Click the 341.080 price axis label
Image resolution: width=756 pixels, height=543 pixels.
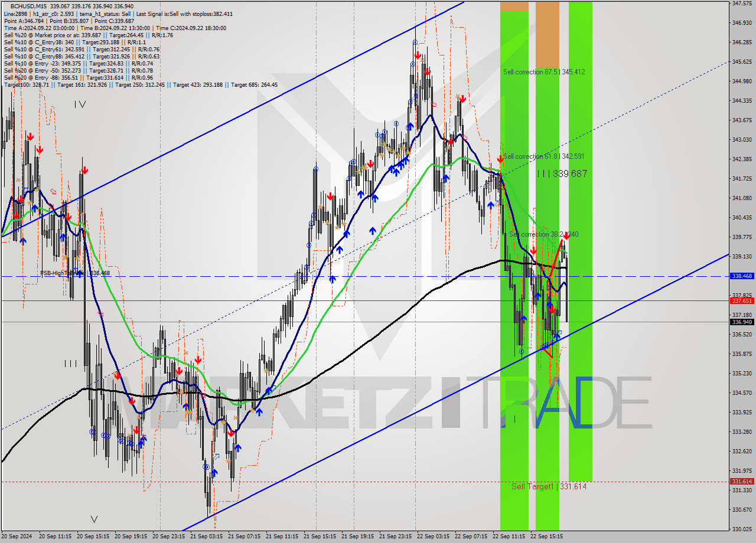coord(742,198)
